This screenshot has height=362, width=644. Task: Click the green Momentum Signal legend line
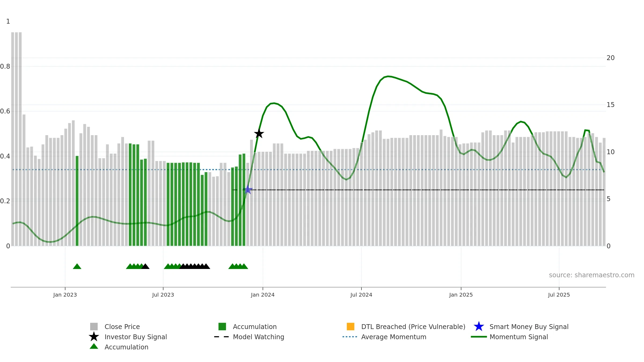click(479, 337)
